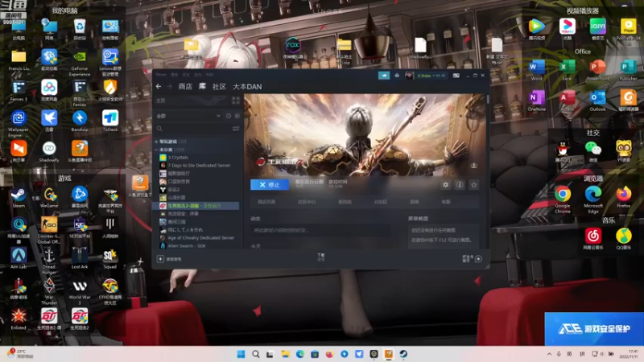Open game info icon beside the gear
The width and height of the screenshot is (644, 362).
pos(460,185)
